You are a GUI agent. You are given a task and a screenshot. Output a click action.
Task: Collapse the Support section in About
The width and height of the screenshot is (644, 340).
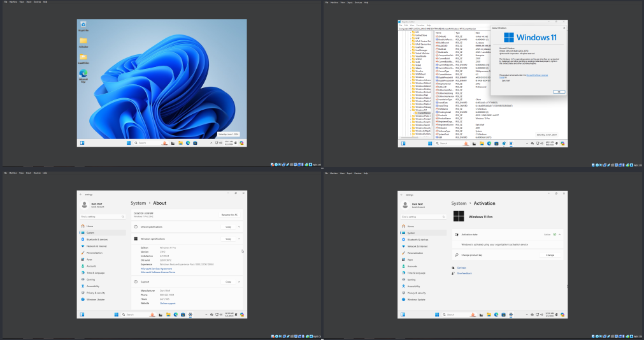[x=239, y=281]
